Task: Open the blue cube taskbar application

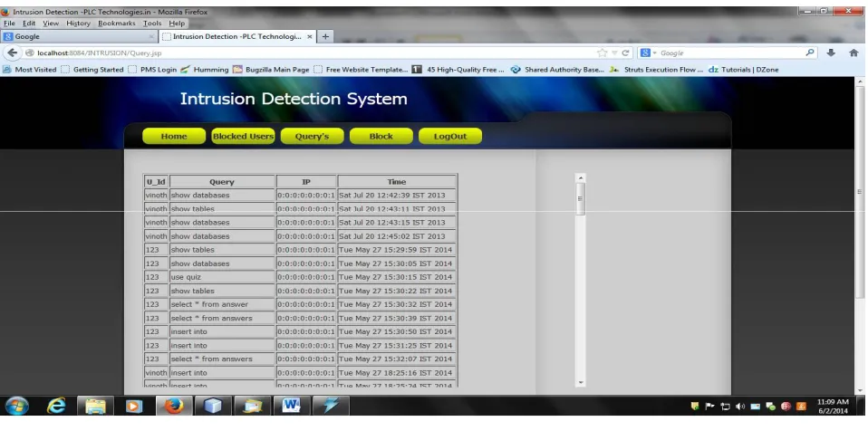Action: [213, 407]
